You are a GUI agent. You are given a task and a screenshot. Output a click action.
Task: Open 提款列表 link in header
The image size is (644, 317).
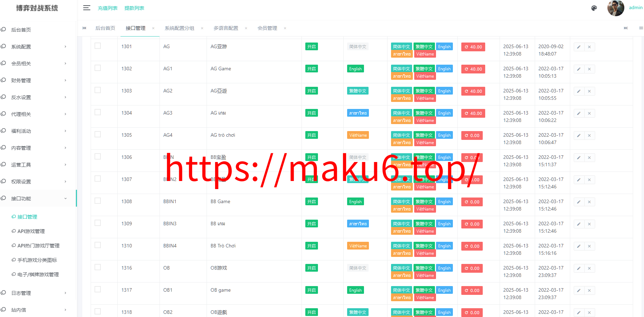134,8
